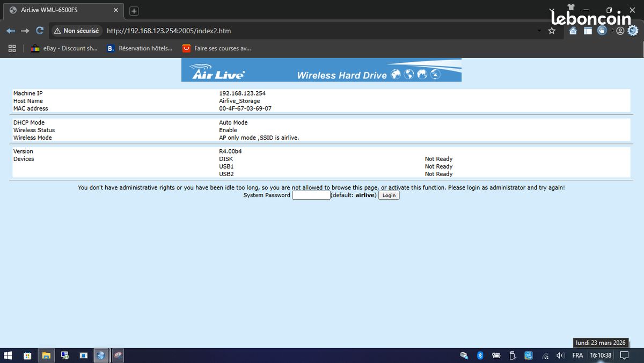The height and width of the screenshot is (363, 644).
Task: Toggle the sidebar panel icon in the toolbar
Action: tap(588, 31)
